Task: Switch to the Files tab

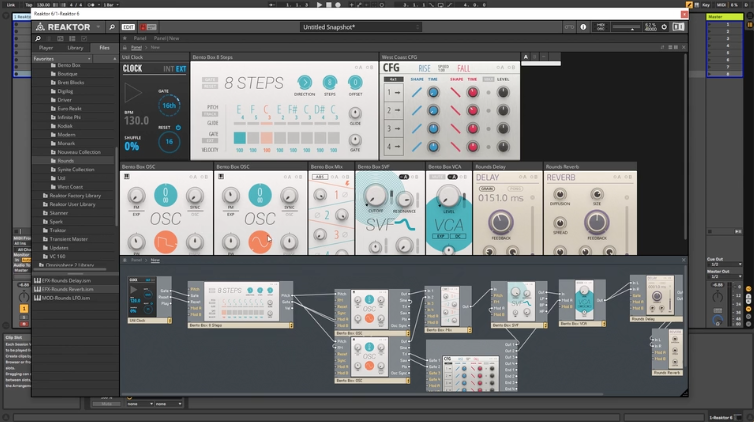Action: point(104,48)
